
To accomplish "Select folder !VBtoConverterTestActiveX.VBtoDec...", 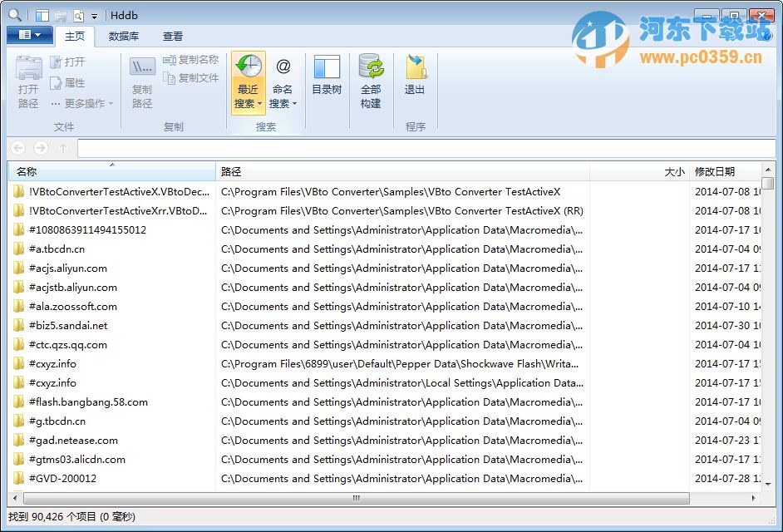I will point(120,192).
